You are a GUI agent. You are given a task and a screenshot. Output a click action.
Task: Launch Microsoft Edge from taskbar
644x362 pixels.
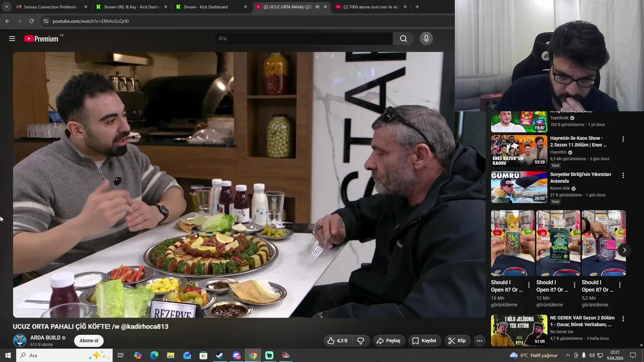point(154,355)
